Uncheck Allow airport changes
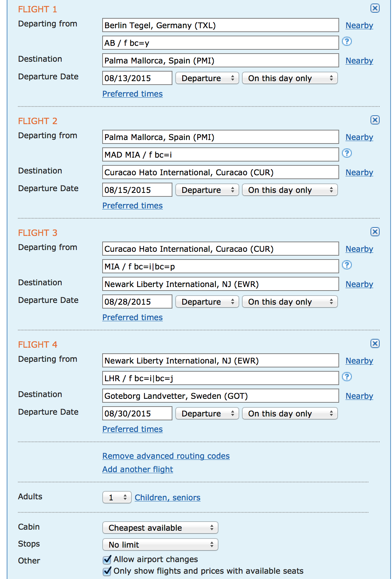 click(107, 560)
